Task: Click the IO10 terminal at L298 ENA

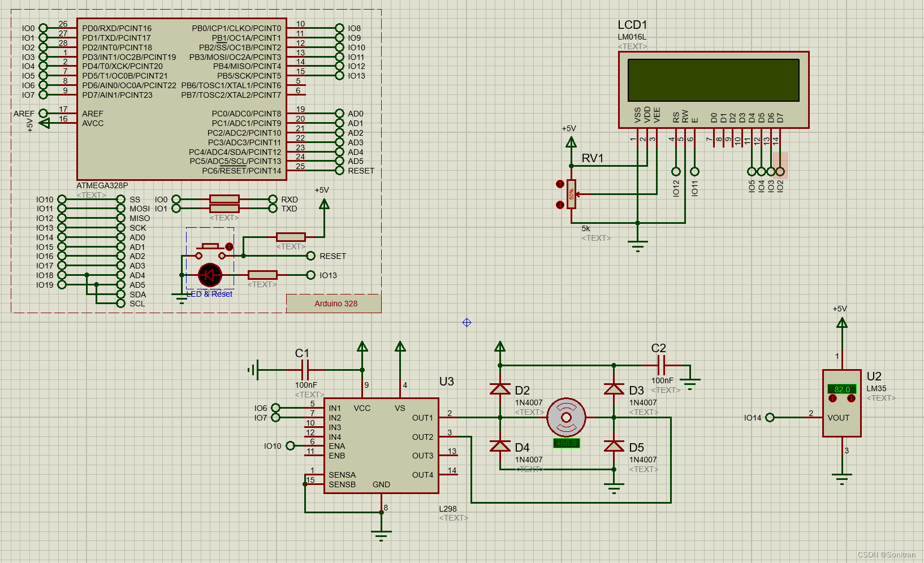Action: pos(290,446)
